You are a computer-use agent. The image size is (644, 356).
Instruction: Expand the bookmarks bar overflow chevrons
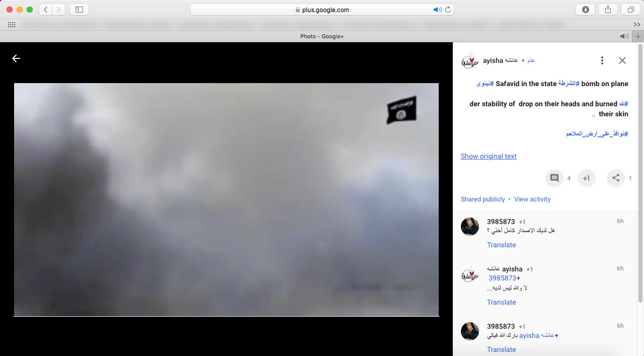636,25
